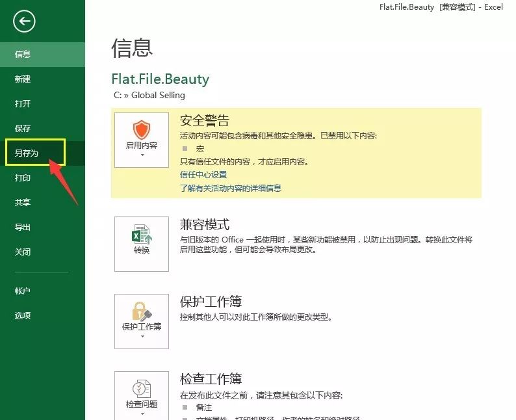Expand the 保护工作簿 button dropdown arrow

click(x=142, y=336)
